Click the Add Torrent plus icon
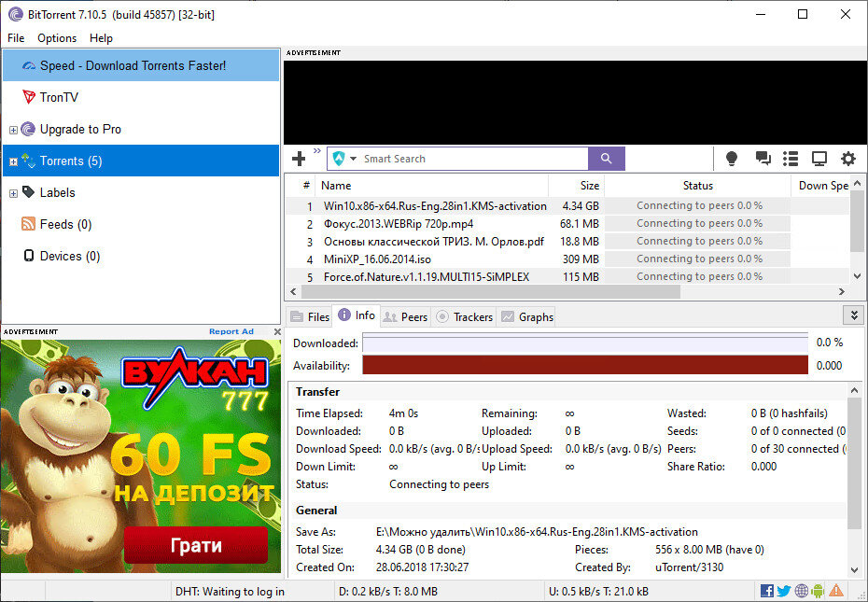The height and width of the screenshot is (602, 868). point(299,159)
